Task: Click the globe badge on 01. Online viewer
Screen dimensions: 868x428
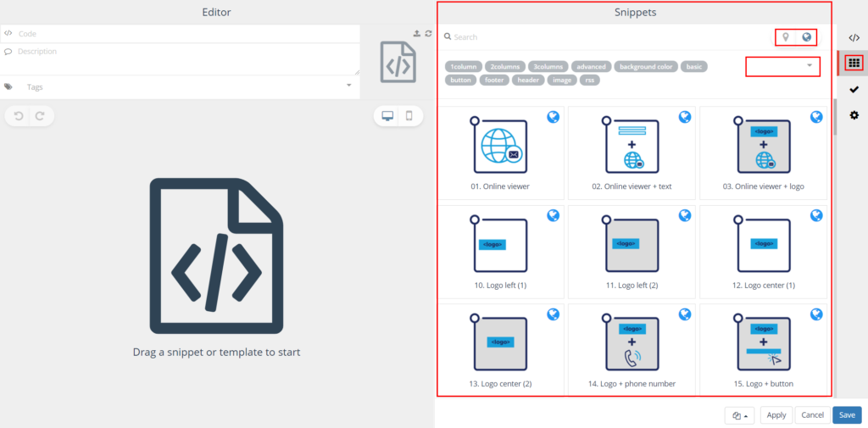Action: click(553, 117)
